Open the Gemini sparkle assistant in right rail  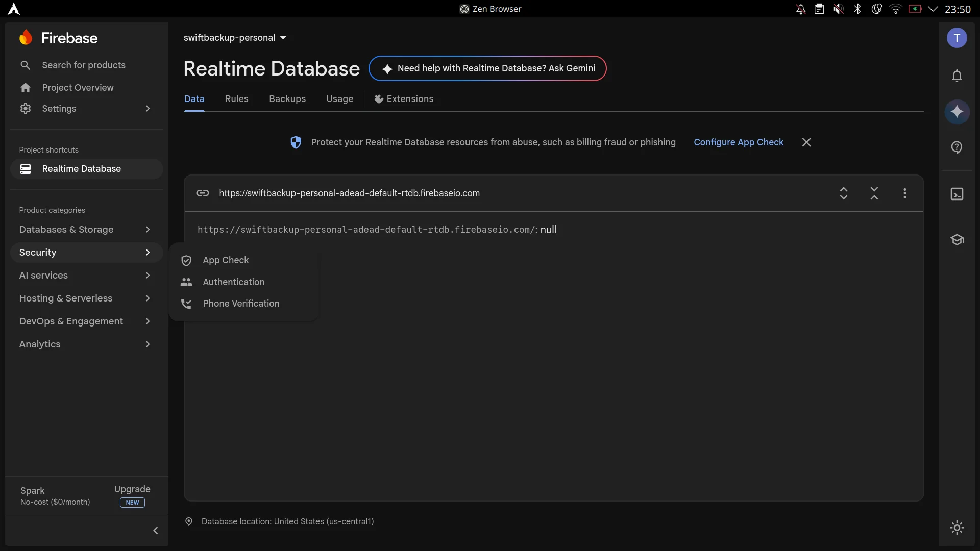point(957,112)
